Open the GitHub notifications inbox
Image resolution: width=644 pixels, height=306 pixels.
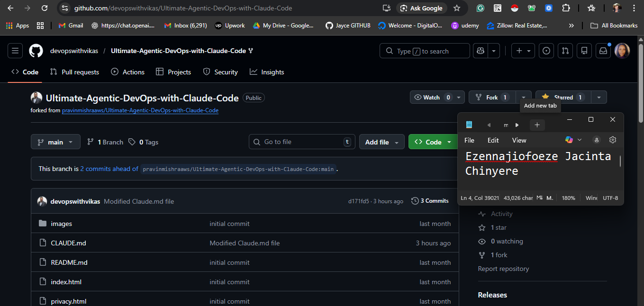pyautogui.click(x=603, y=51)
